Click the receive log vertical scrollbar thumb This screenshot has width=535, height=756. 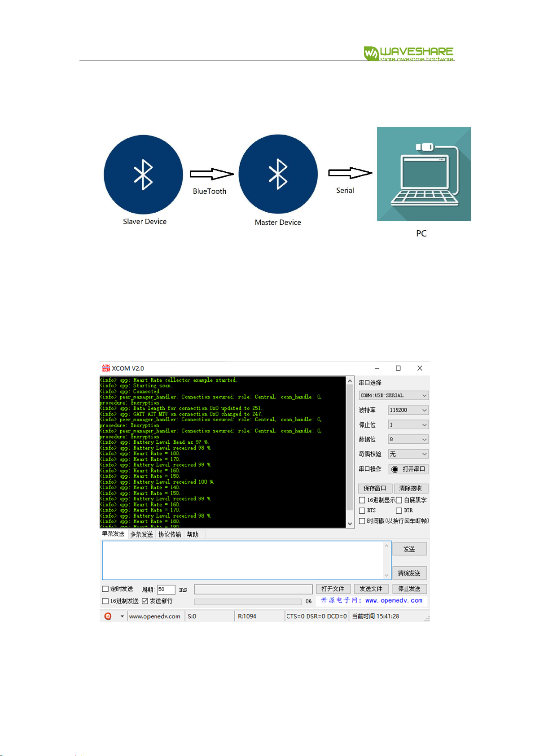(350, 448)
